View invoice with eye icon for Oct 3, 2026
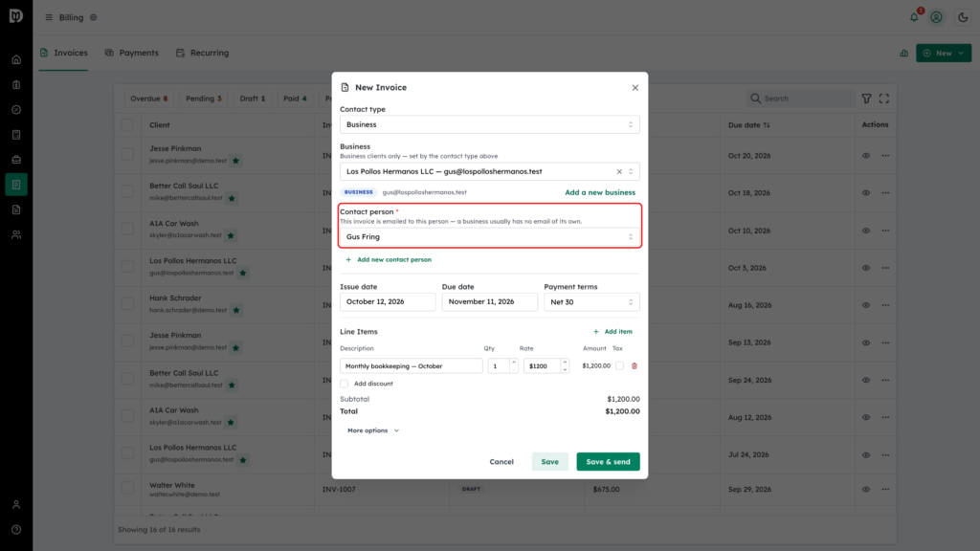Viewport: 980px width, 551px height. pyautogui.click(x=865, y=268)
